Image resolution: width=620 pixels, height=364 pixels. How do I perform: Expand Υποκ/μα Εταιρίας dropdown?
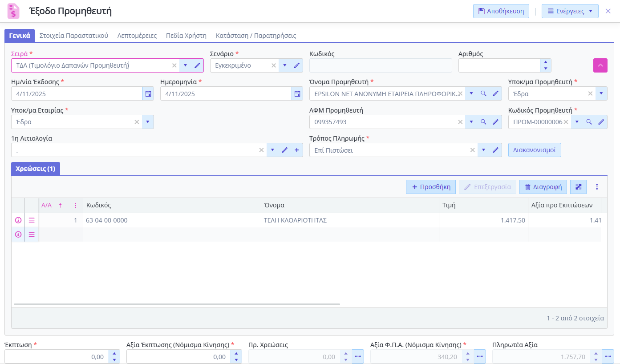tap(148, 122)
